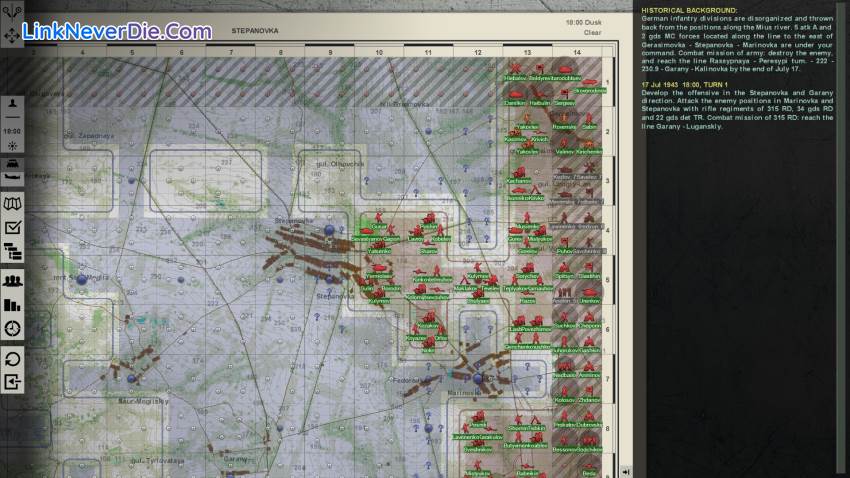The height and width of the screenshot is (478, 850).
Task: Click column header 6 on map grid
Action: click(181, 53)
